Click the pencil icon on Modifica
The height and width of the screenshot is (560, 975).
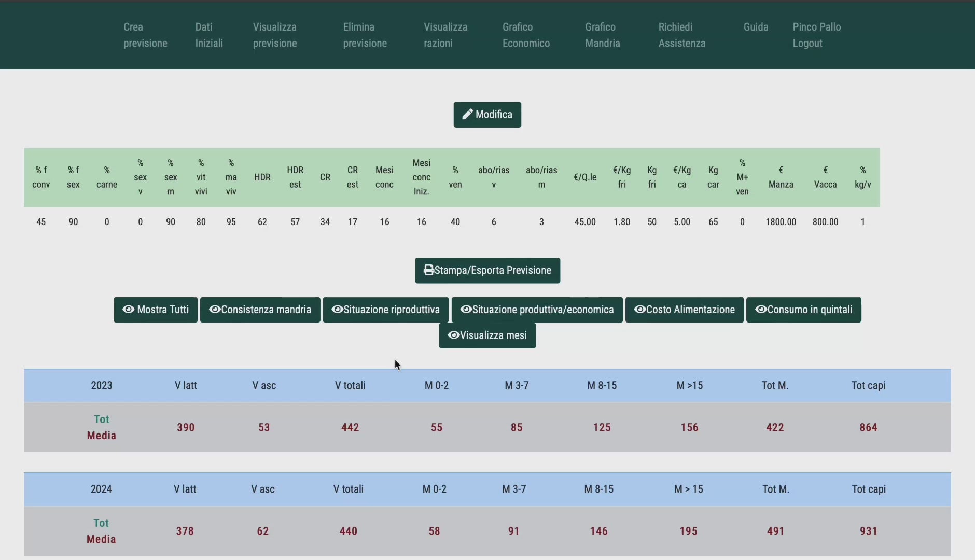click(x=467, y=115)
